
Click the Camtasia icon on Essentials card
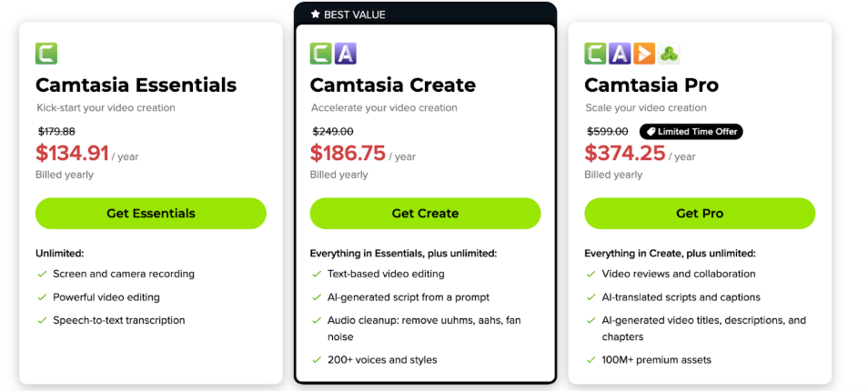tap(46, 54)
